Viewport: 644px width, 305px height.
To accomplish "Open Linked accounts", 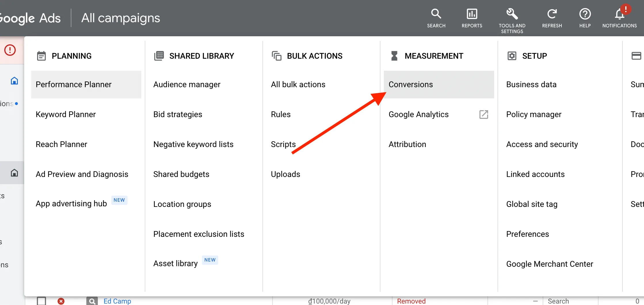I will tap(536, 174).
